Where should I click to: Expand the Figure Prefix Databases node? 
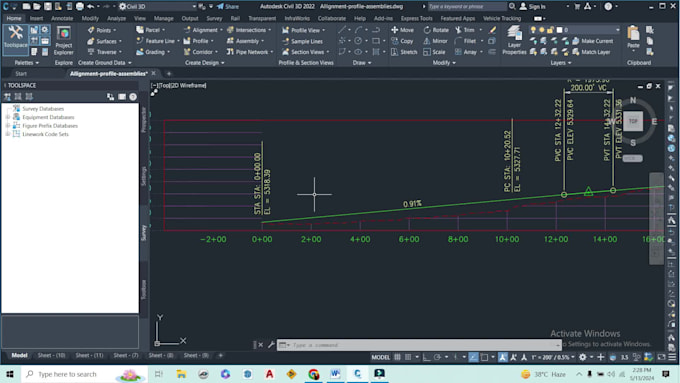click(7, 126)
